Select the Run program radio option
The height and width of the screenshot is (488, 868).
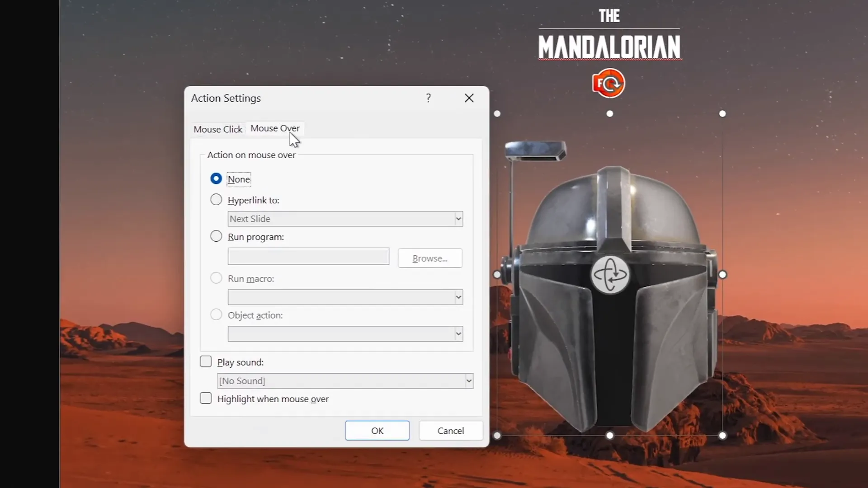[x=216, y=236]
